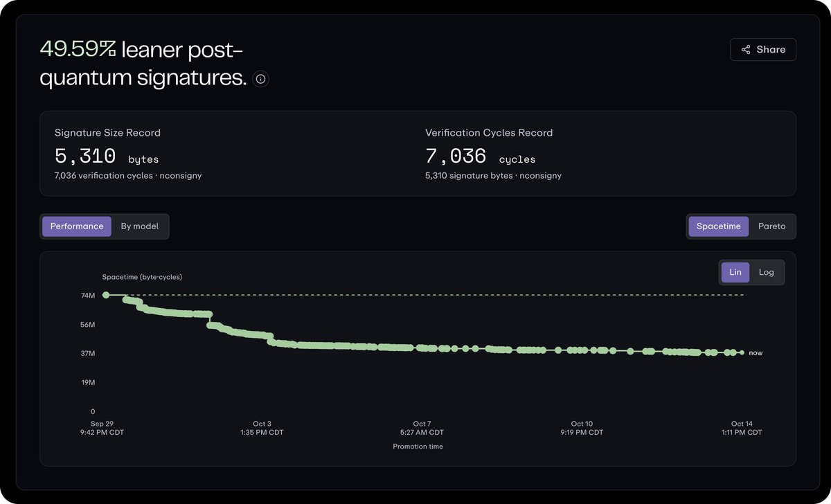Viewport: 831px width, 504px height.
Task: Click the nconsigny link under signature size
Action: (x=180, y=176)
